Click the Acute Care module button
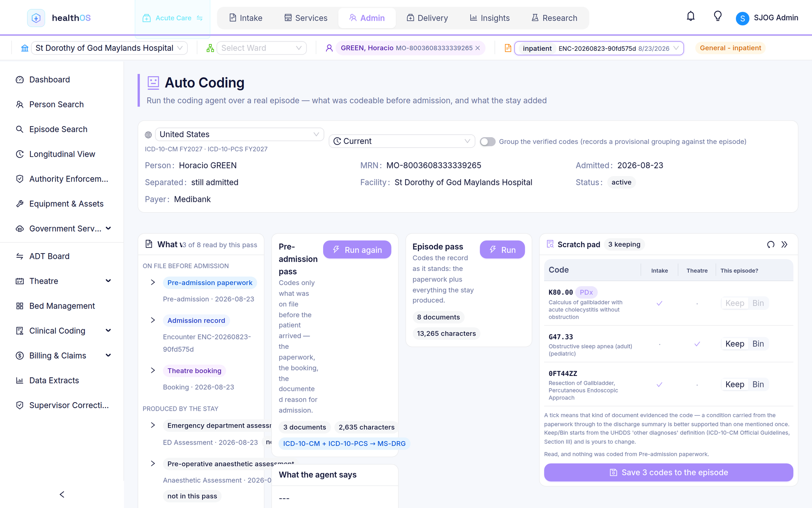812x508 pixels. click(x=173, y=18)
